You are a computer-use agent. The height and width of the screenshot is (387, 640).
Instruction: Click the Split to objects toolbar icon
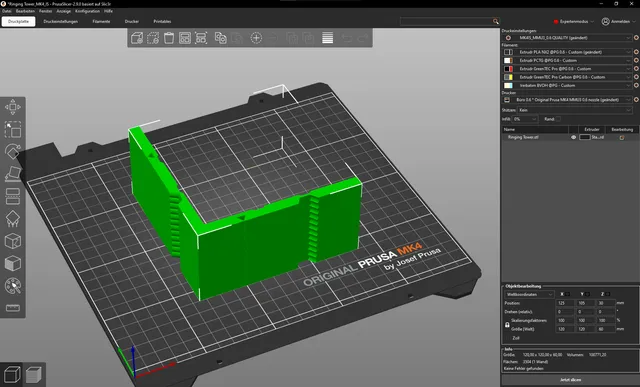click(292, 38)
